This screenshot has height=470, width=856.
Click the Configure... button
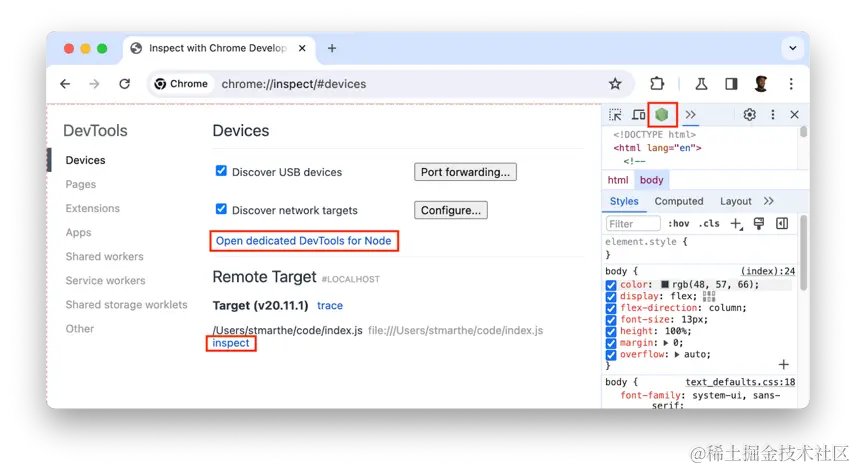coord(451,210)
